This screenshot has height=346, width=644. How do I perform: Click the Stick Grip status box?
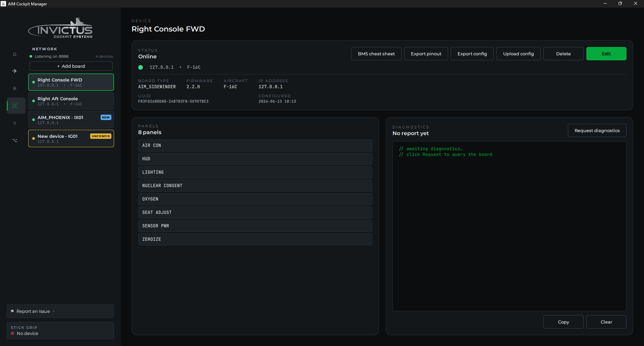click(60, 331)
